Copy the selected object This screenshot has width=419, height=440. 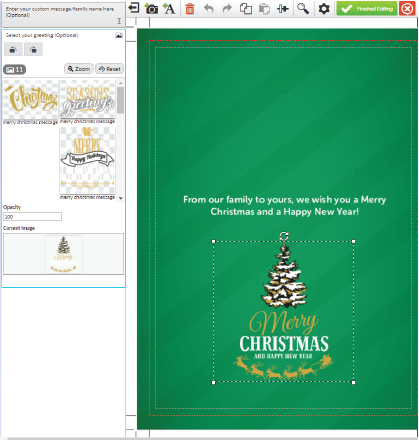(246, 8)
